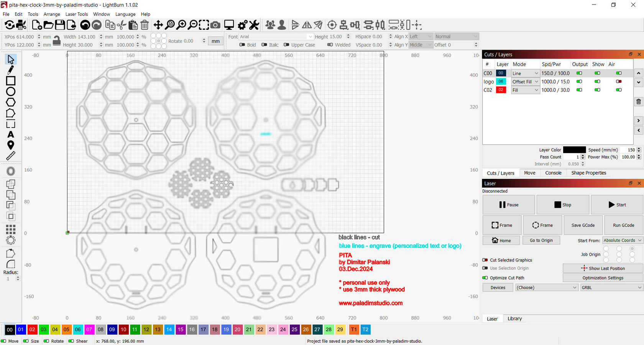Click the Save GCode button

pos(583,225)
